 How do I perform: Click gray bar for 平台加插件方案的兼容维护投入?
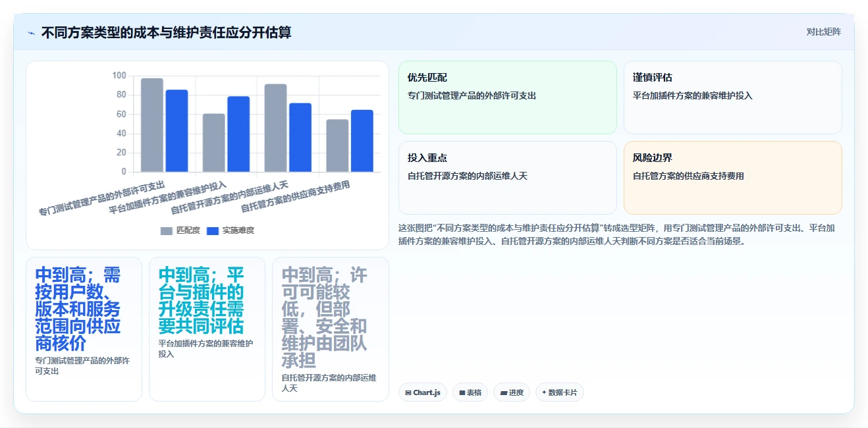pos(213,143)
